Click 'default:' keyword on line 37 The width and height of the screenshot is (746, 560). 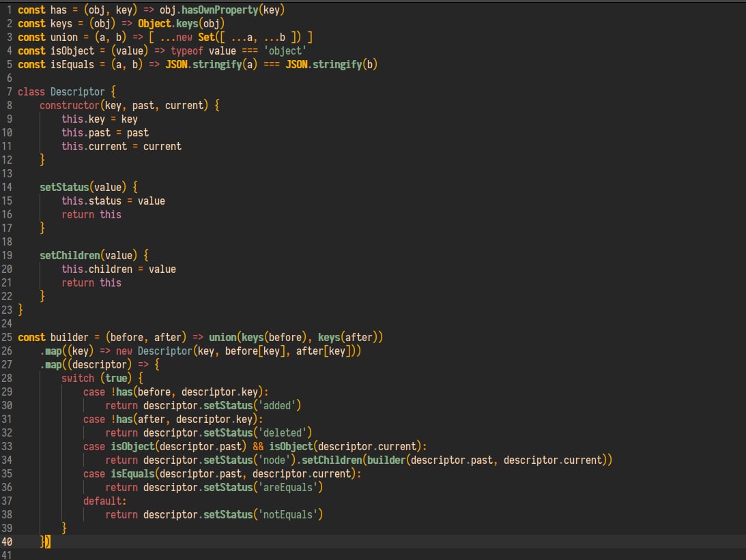pyautogui.click(x=104, y=501)
